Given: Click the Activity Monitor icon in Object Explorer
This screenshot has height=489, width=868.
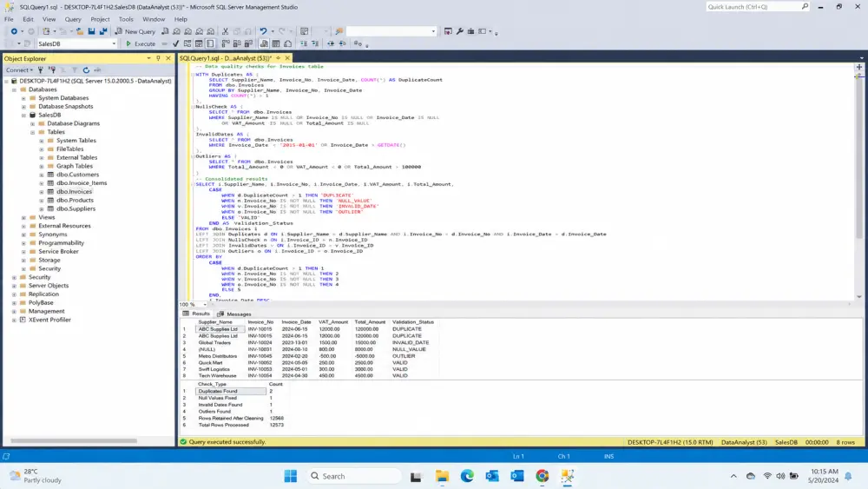Looking at the screenshot, I should tap(97, 70).
